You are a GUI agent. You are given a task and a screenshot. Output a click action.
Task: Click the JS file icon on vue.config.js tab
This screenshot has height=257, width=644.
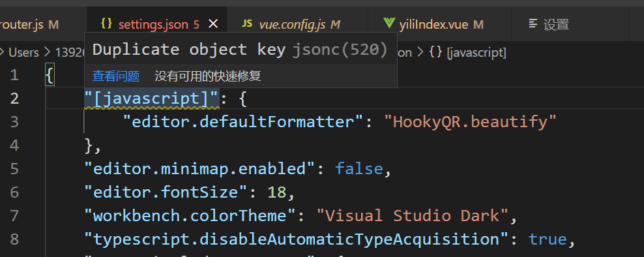(247, 23)
